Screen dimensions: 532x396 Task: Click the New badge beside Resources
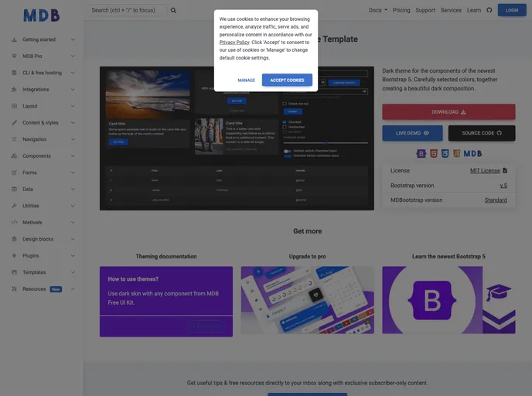click(x=56, y=289)
